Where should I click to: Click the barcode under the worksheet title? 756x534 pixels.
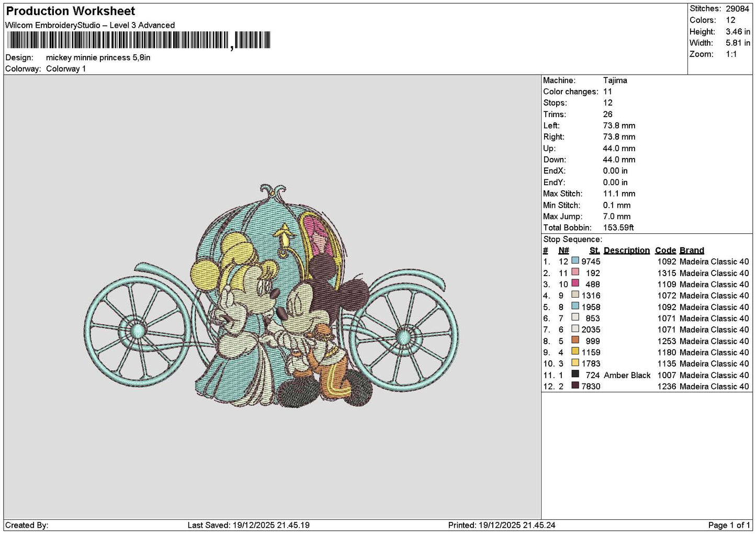click(139, 40)
